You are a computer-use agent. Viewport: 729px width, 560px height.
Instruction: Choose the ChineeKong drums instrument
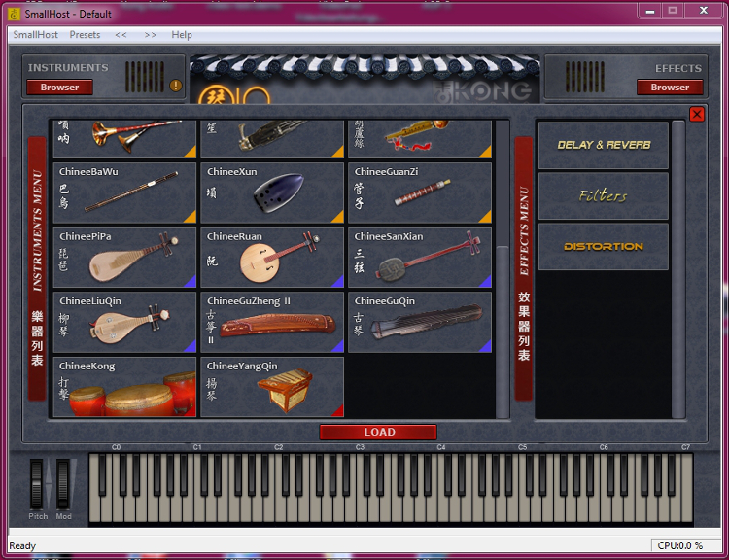[124, 387]
